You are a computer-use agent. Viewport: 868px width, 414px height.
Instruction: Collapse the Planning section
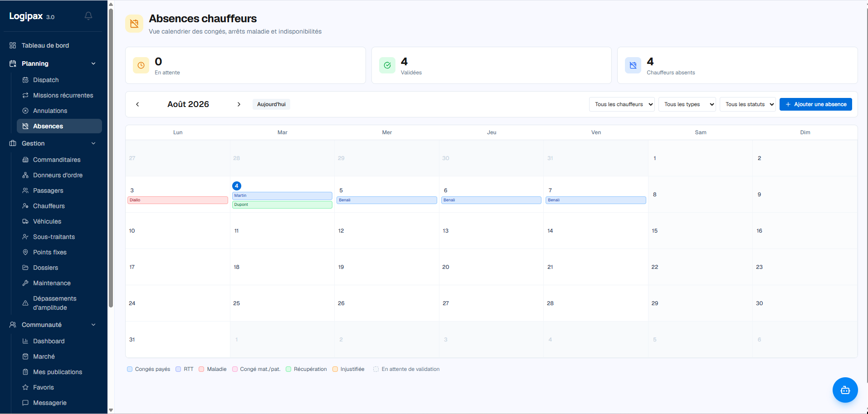[93, 63]
